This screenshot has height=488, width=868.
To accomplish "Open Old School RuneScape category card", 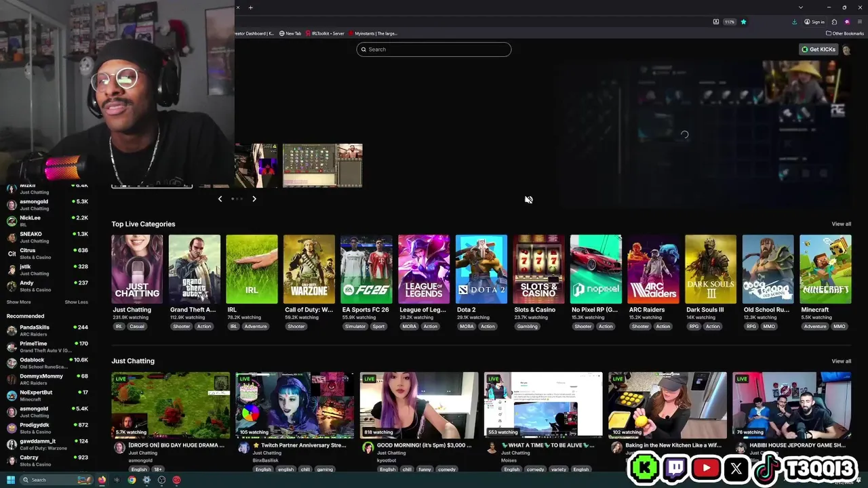I will tap(768, 269).
